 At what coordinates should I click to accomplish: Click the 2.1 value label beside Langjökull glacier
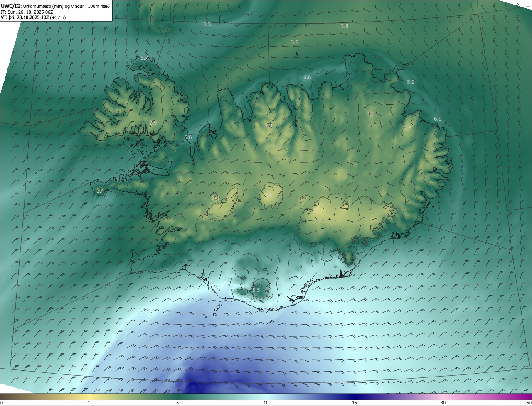[215, 198]
